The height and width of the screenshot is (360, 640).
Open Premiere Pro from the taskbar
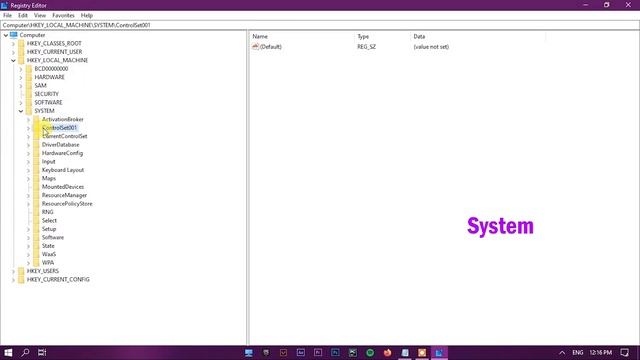318,353
